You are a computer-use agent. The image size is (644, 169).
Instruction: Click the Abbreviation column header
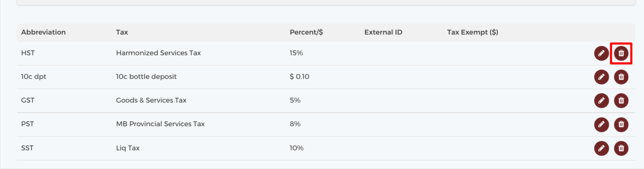click(44, 32)
